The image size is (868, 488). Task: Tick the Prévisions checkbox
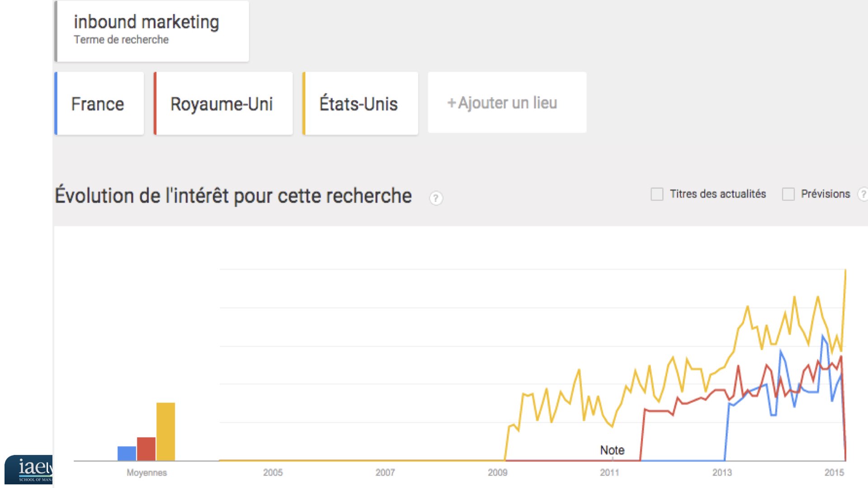tap(788, 194)
